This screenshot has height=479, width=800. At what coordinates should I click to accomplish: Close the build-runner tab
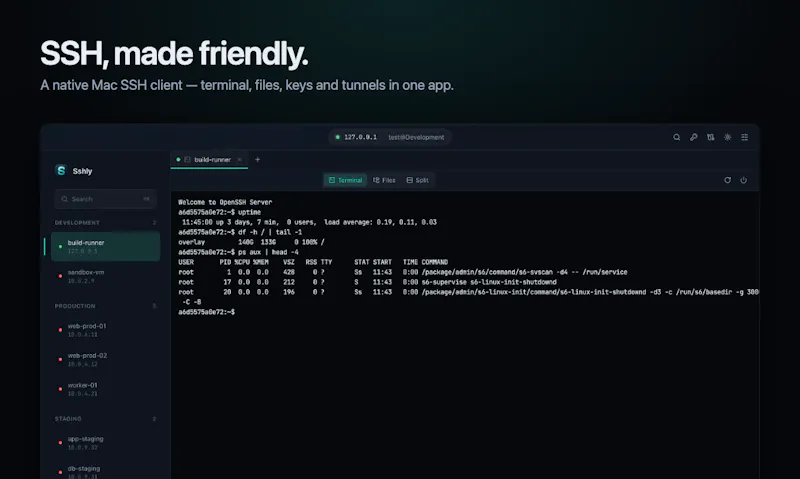point(239,160)
